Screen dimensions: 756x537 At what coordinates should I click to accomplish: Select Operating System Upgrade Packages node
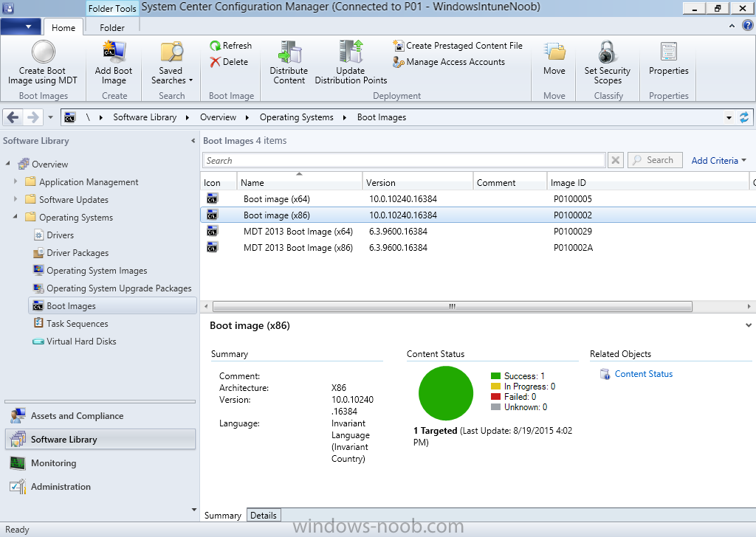112,288
